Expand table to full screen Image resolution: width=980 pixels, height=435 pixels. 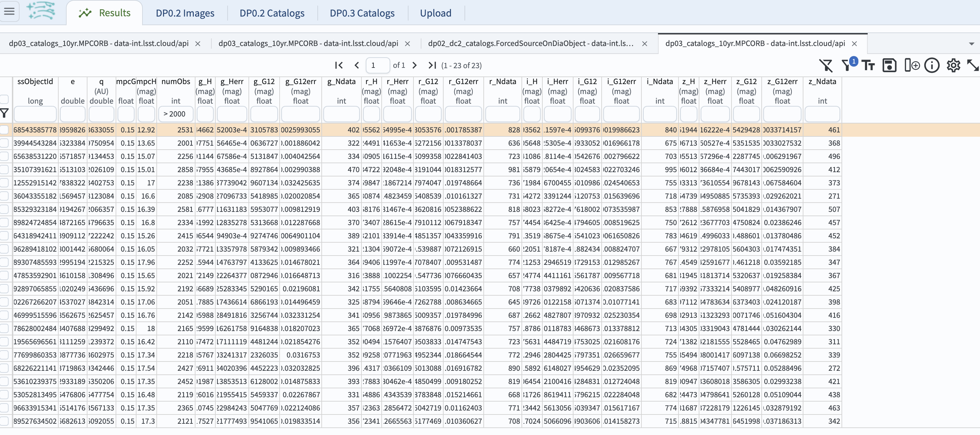(973, 66)
